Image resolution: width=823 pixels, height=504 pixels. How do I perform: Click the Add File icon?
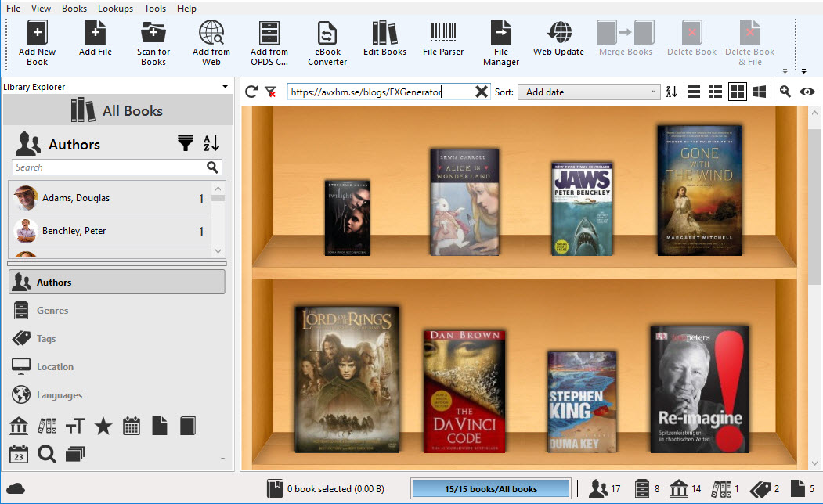click(x=96, y=33)
